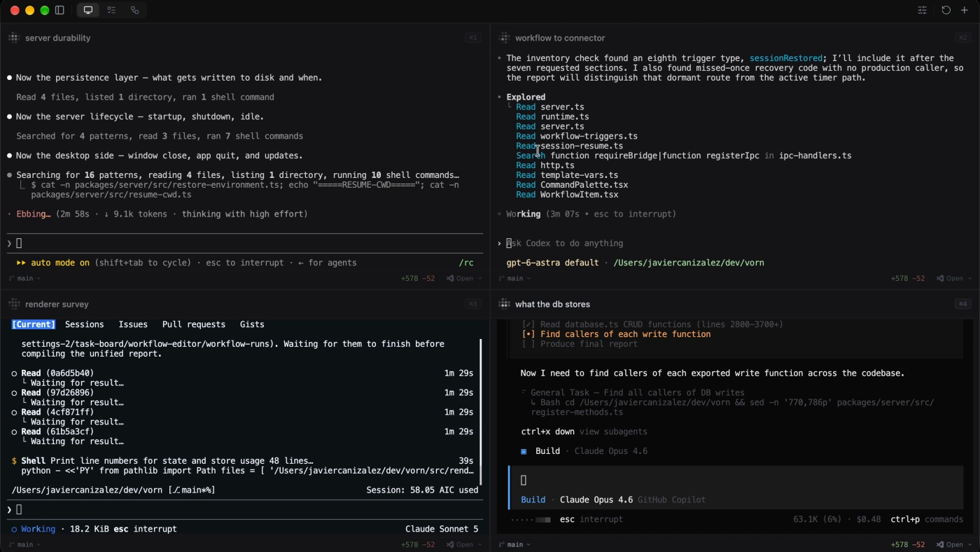
Task: Open main branch dropdown in what the db stores pane
Action: click(x=514, y=544)
